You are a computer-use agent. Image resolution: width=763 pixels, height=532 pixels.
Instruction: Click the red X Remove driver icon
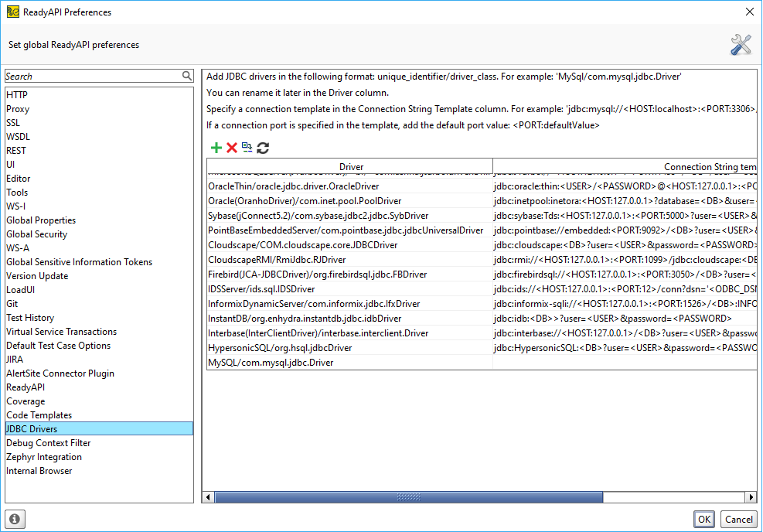point(232,148)
